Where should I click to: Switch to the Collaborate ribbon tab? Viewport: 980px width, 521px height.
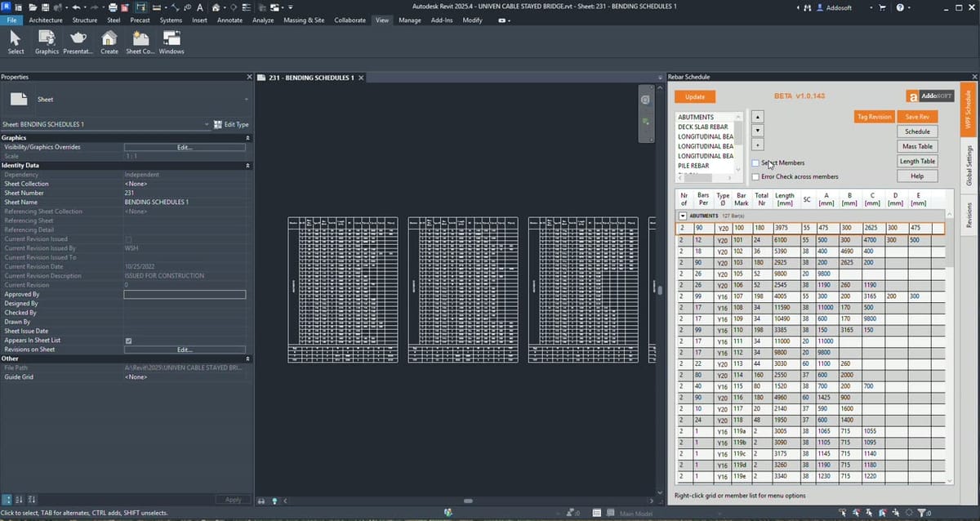click(x=350, y=20)
